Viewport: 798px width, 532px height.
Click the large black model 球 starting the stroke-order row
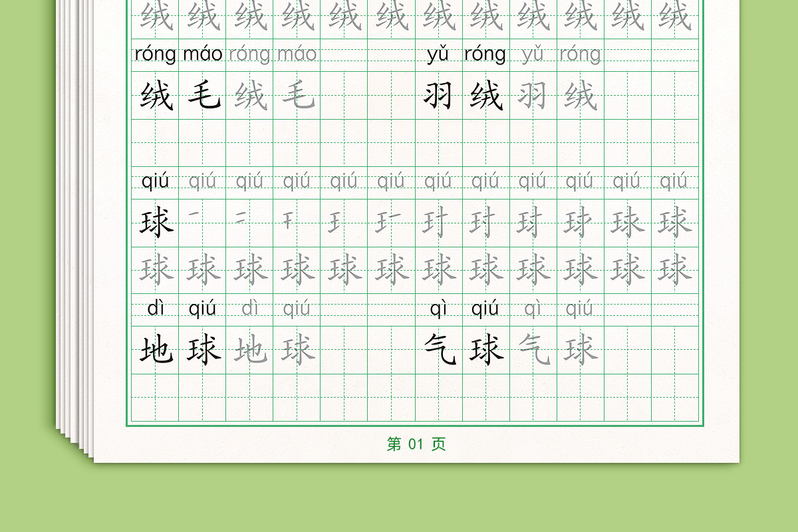click(156, 223)
